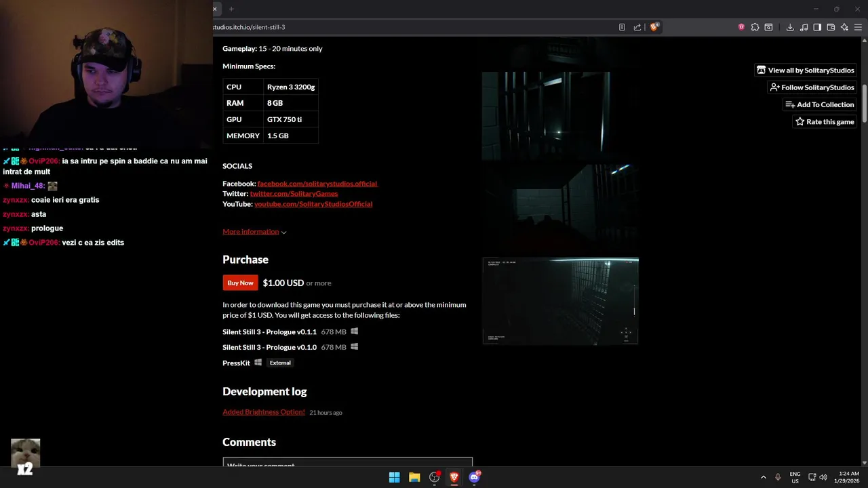Click Mihai_48 username in chat overlay
Screen dimensions: 868x488
27,186
